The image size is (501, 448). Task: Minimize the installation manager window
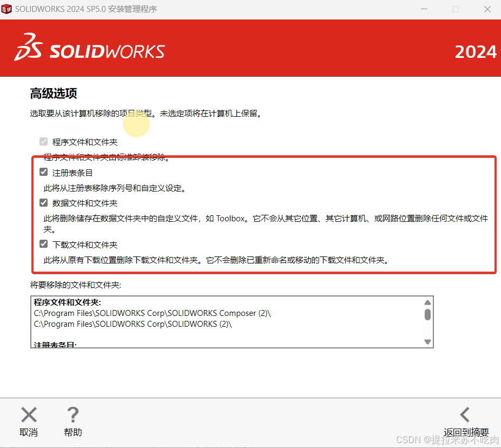[x=424, y=9]
